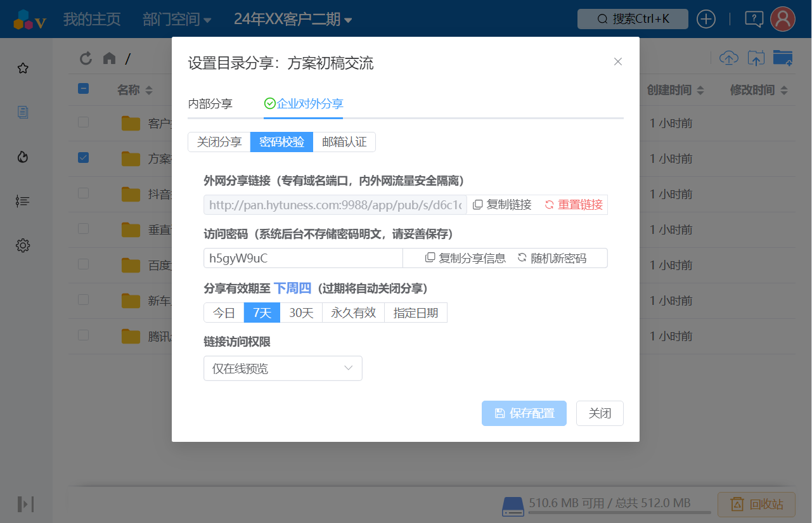The height and width of the screenshot is (523, 812).
Task: Open the help chat question icon
Action: [x=754, y=19]
